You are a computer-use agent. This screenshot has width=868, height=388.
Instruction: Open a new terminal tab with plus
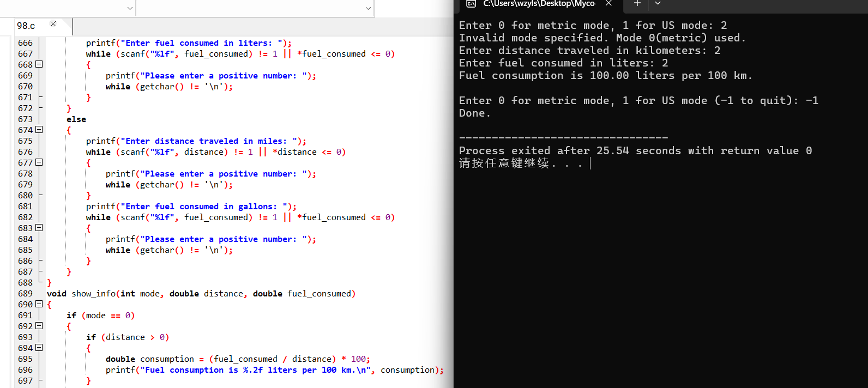pyautogui.click(x=637, y=3)
